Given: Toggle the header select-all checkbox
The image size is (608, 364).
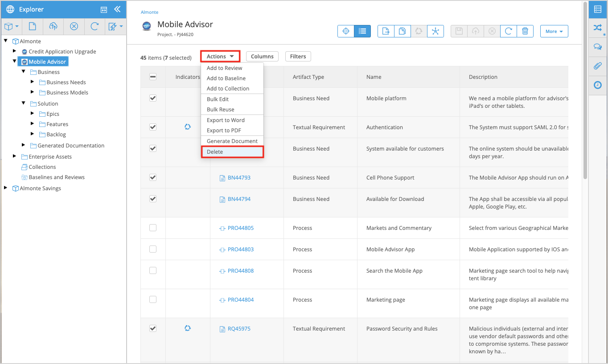Looking at the screenshot, I should pos(153,77).
